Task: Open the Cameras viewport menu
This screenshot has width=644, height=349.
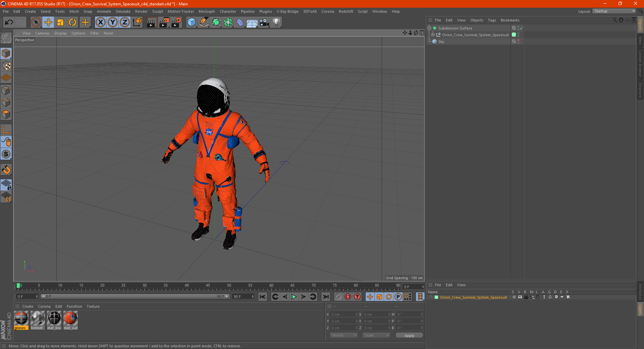Action: coord(42,33)
